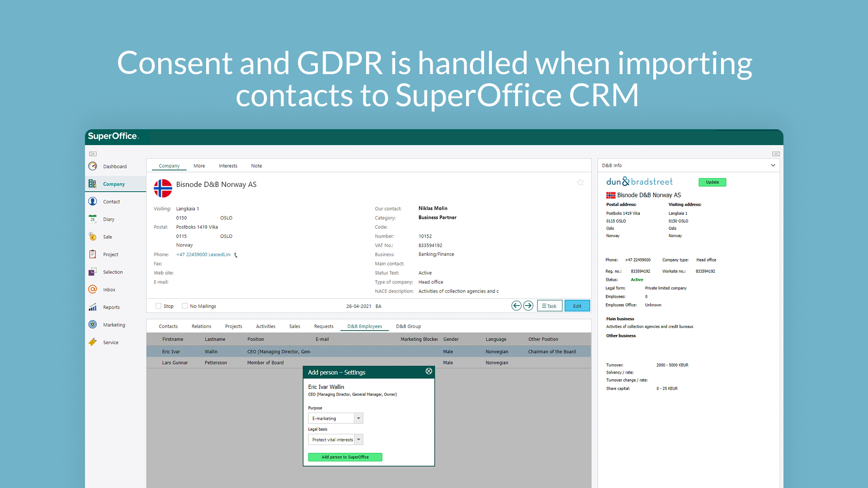Open the Contact person icon
The height and width of the screenshot is (488, 868).
[x=93, y=202]
